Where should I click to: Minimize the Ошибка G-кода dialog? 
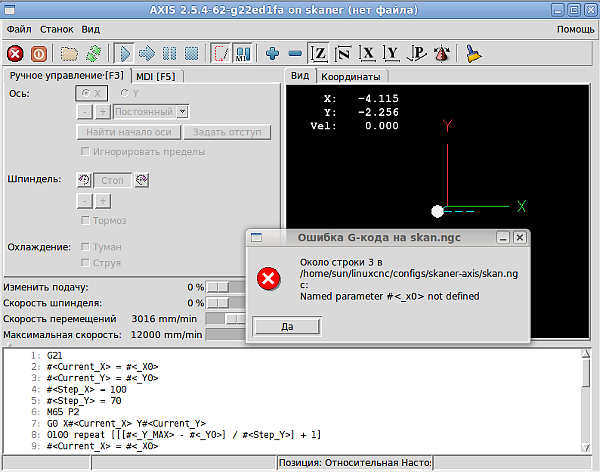click(x=503, y=238)
